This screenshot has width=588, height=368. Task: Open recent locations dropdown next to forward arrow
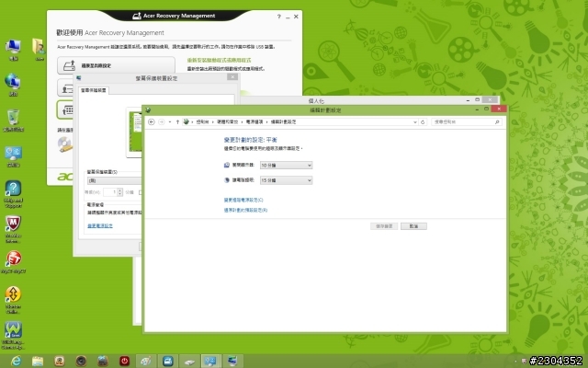[169, 122]
